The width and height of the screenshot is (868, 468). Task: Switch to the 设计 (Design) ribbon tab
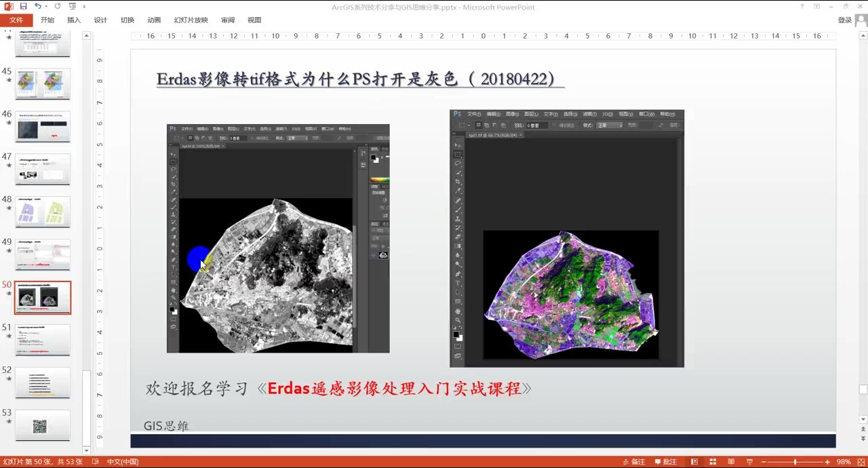click(x=100, y=20)
